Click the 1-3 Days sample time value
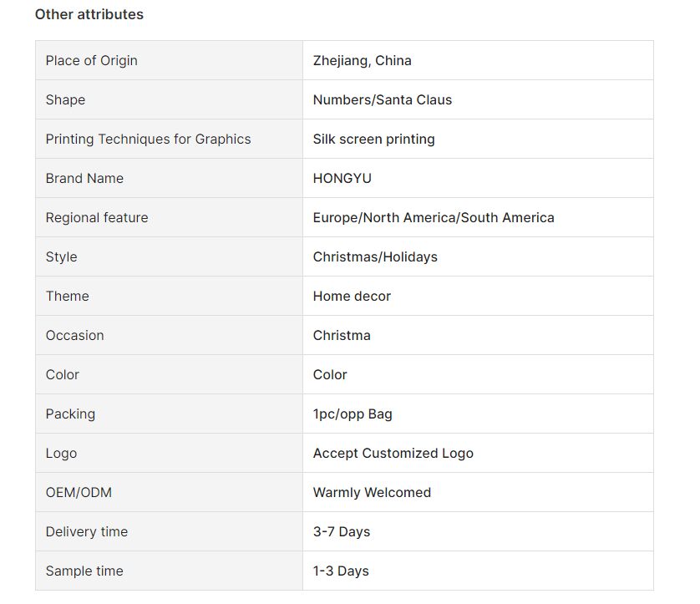Viewport: 700px width, 604px height. click(341, 571)
